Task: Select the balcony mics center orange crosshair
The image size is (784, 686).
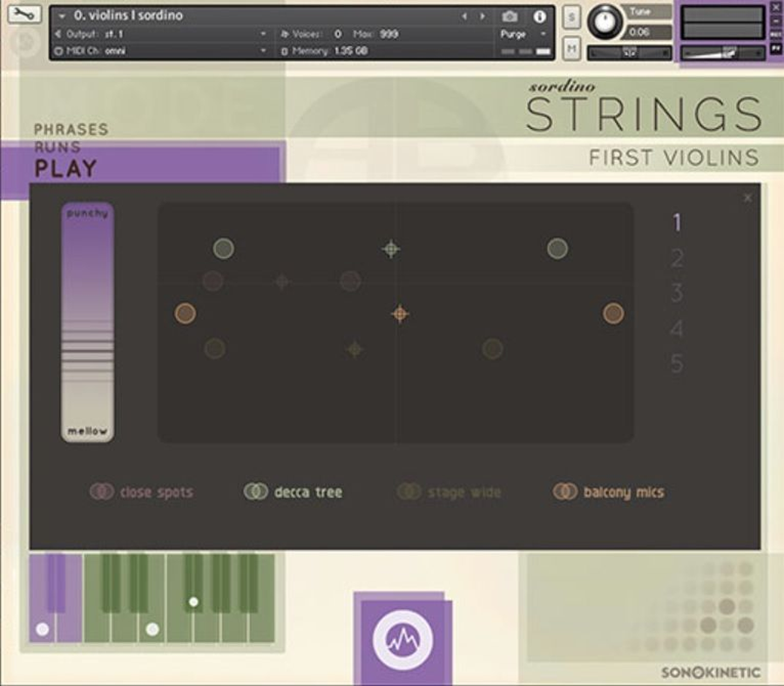Action: click(x=400, y=314)
